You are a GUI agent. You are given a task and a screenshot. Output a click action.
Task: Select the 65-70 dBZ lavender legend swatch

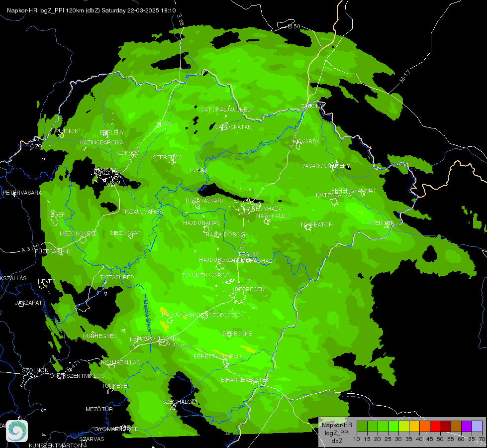tap(477, 427)
